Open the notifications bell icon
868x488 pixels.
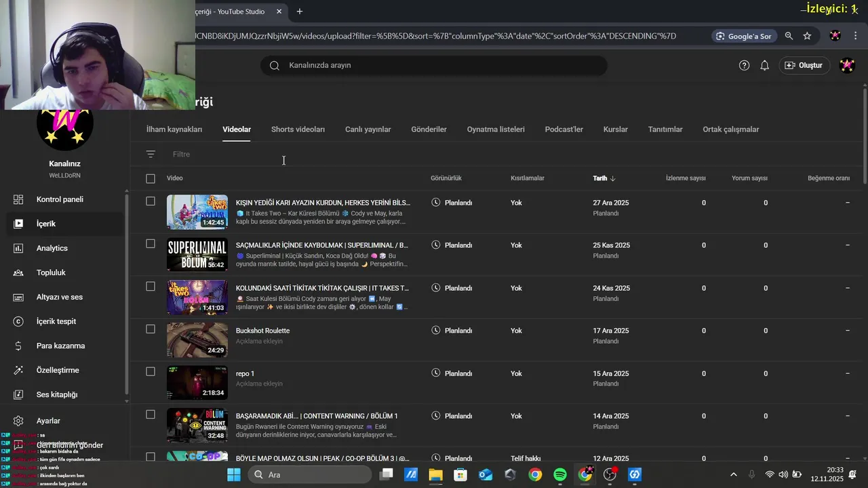coord(764,66)
